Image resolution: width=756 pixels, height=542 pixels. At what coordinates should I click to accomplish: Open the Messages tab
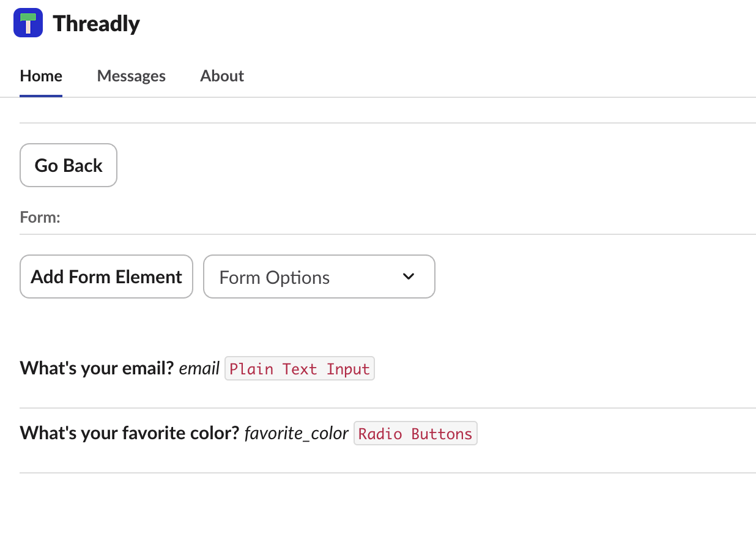[132, 76]
